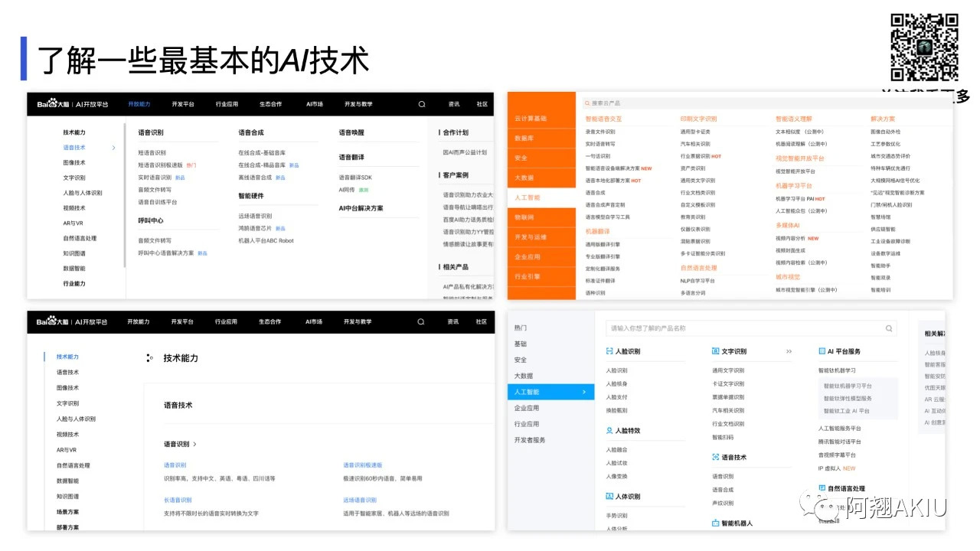Open 通用文字识别 link
This screenshot has width=980, height=551.
pyautogui.click(x=727, y=370)
